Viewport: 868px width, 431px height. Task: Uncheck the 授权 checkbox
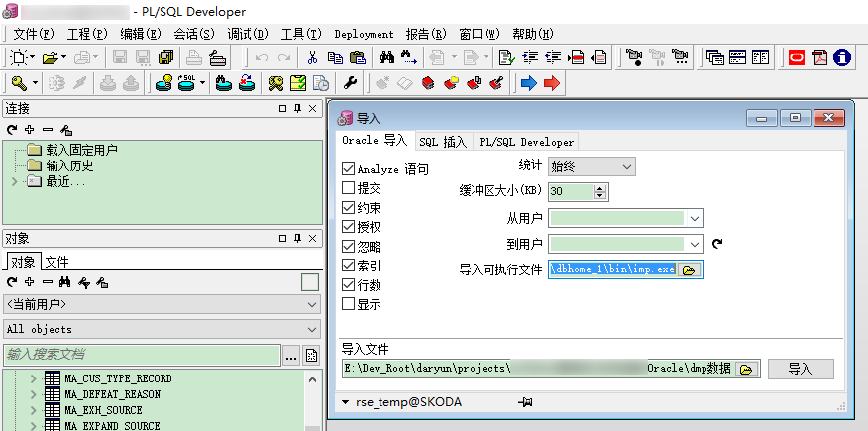[x=348, y=227]
